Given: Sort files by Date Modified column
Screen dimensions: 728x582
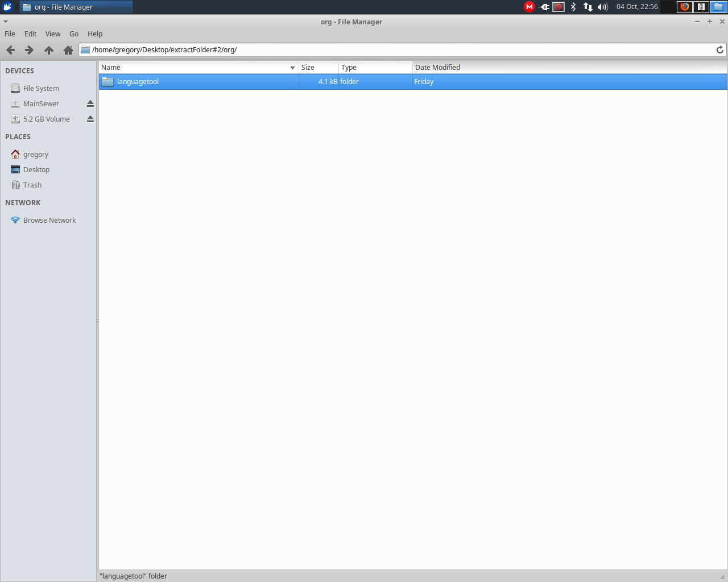Looking at the screenshot, I should tap(570, 68).
